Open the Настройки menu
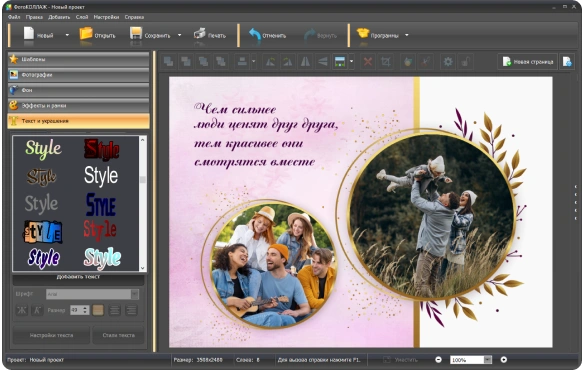Screen dimensions: 582x370 point(106,17)
